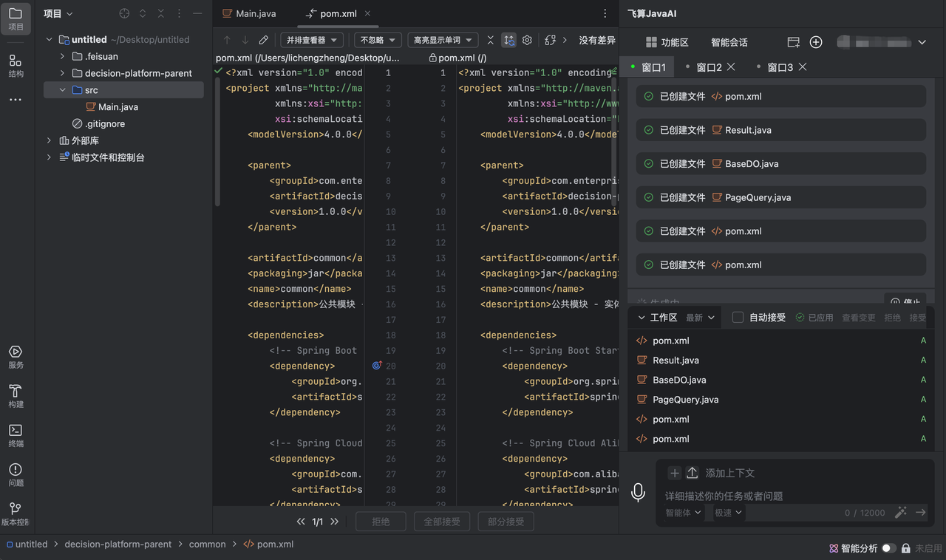Open the 功能区 tab
This screenshot has height=560, width=946.
[x=667, y=42]
